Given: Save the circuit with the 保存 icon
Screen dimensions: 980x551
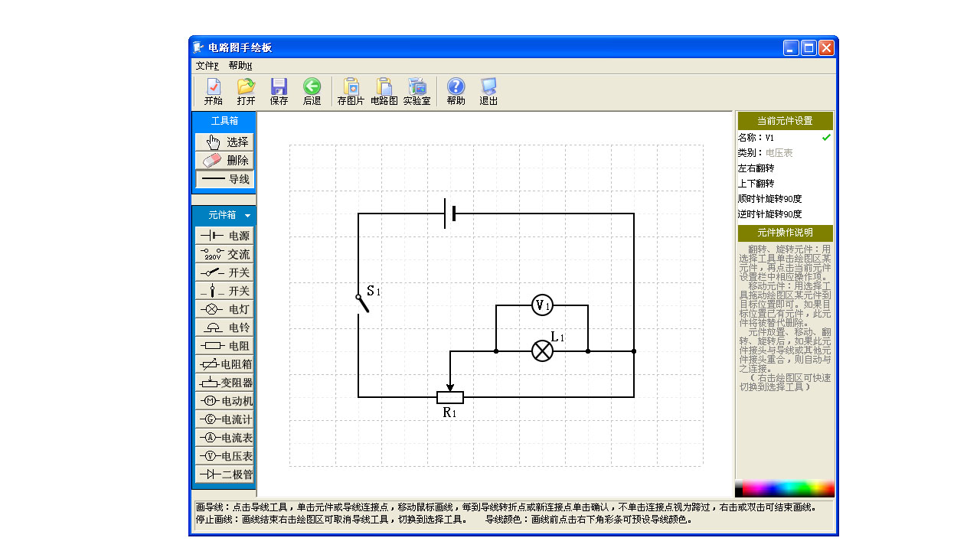Looking at the screenshot, I should click(x=279, y=92).
